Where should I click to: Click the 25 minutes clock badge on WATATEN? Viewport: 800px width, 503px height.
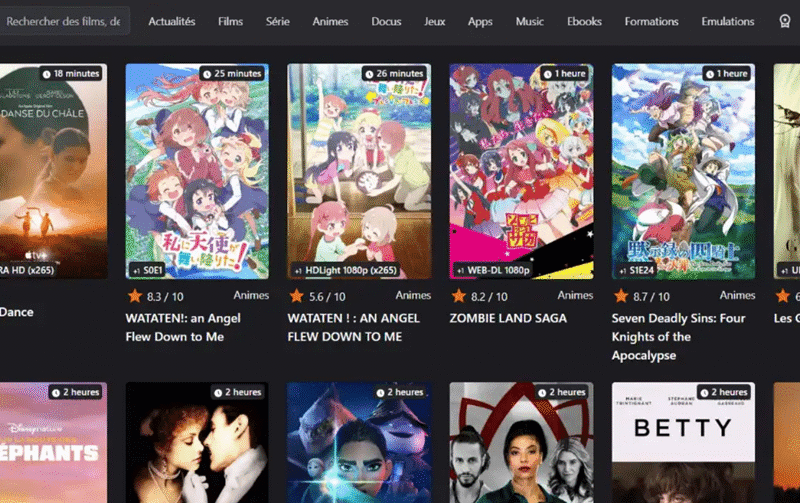click(x=233, y=73)
